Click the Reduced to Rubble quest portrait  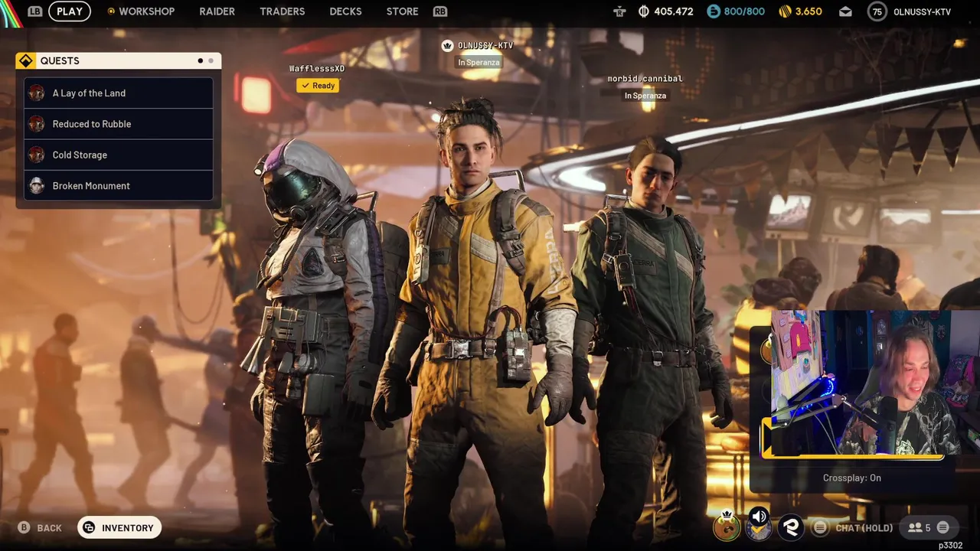click(x=36, y=124)
